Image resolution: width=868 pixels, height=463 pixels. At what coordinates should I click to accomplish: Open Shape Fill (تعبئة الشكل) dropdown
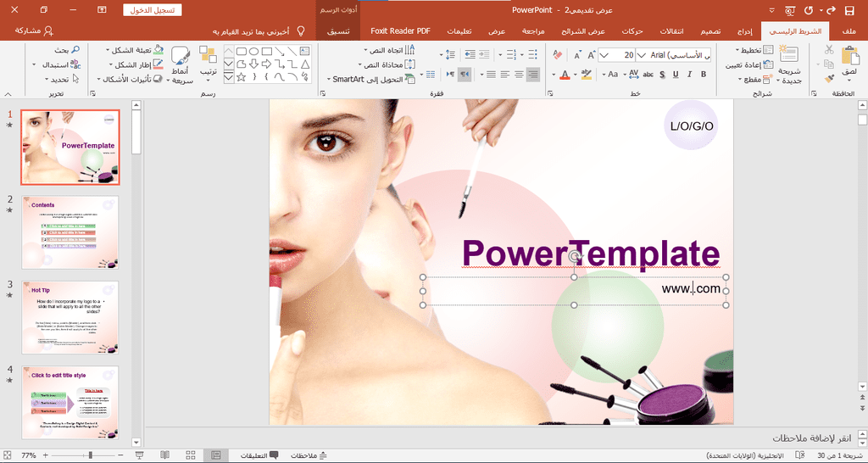pyautogui.click(x=136, y=50)
